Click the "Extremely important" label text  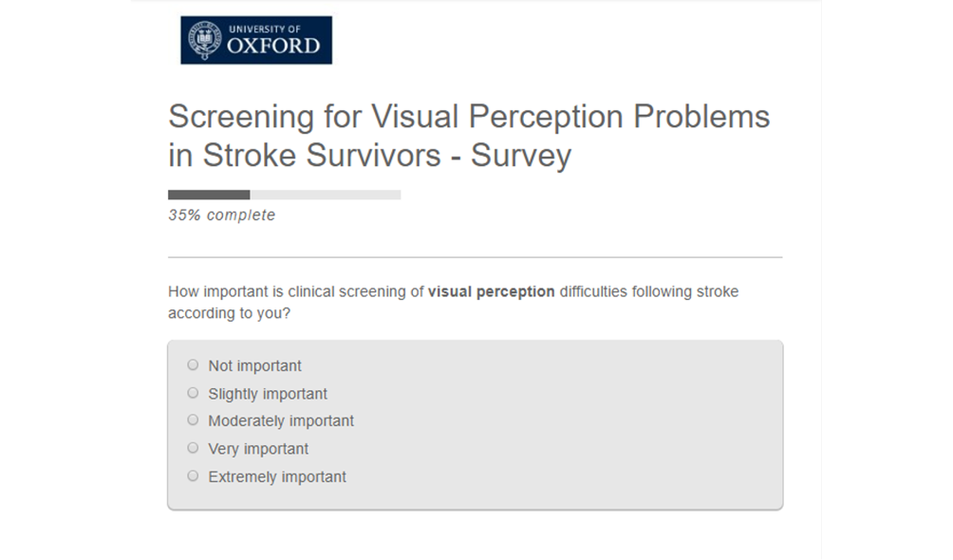tap(277, 477)
